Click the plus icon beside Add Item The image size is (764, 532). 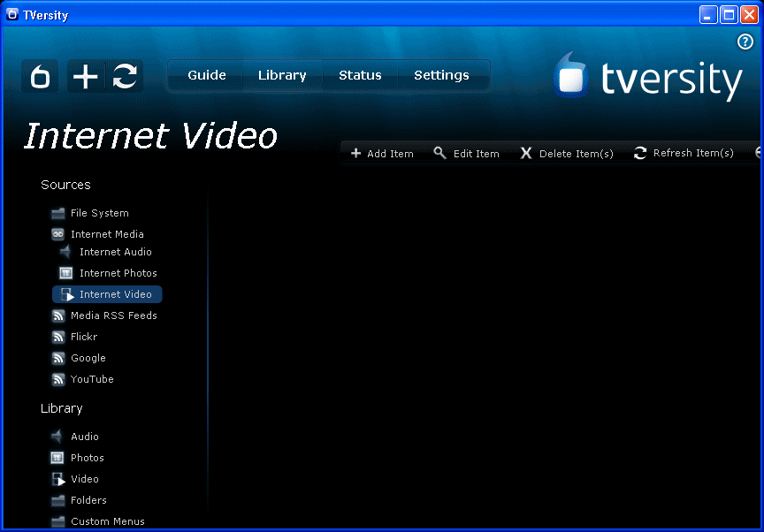pos(355,153)
